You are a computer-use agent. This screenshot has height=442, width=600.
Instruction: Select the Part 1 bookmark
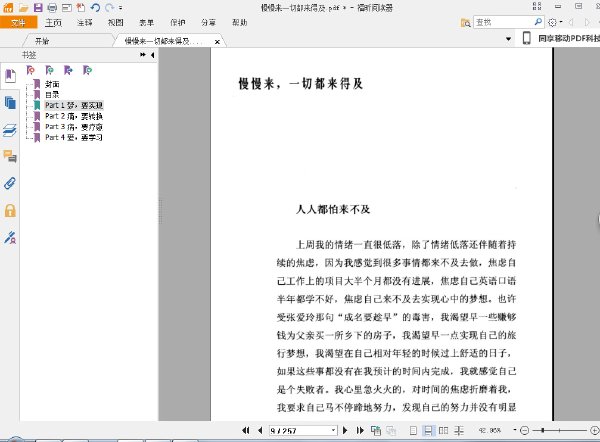point(74,105)
